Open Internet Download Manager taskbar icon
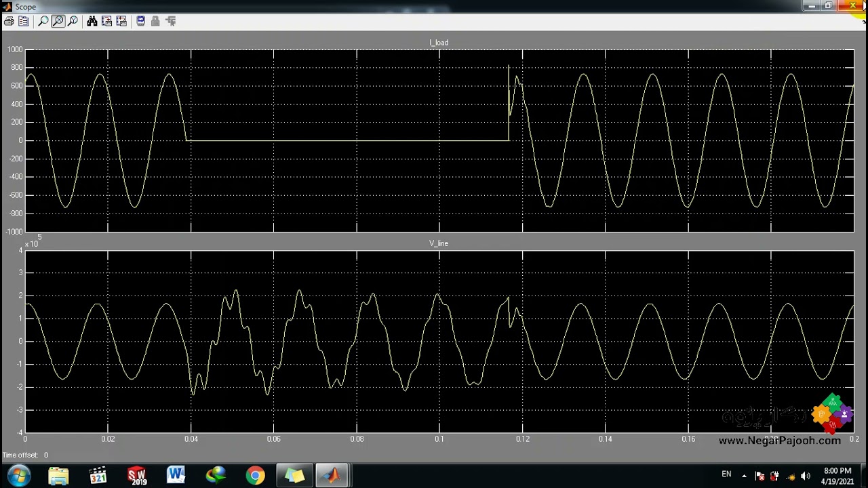The width and height of the screenshot is (868, 488). click(x=216, y=476)
